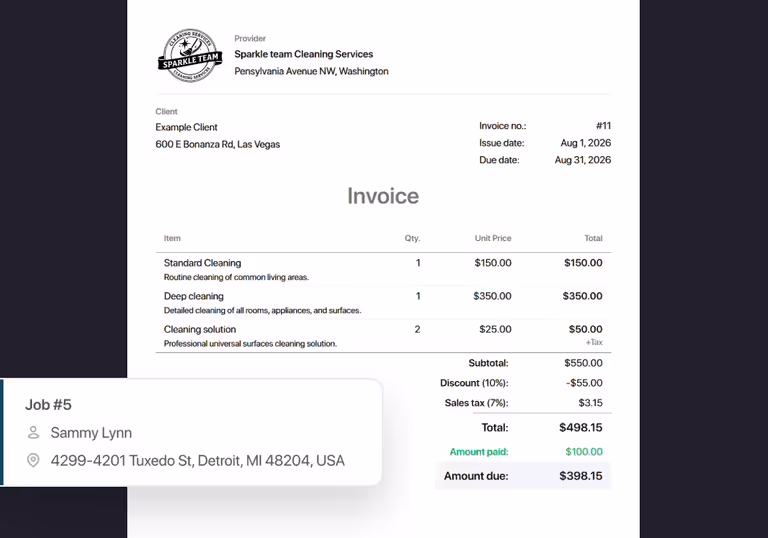Click the person icon beside Sammy Lynn
The image size is (768, 538).
click(x=33, y=432)
